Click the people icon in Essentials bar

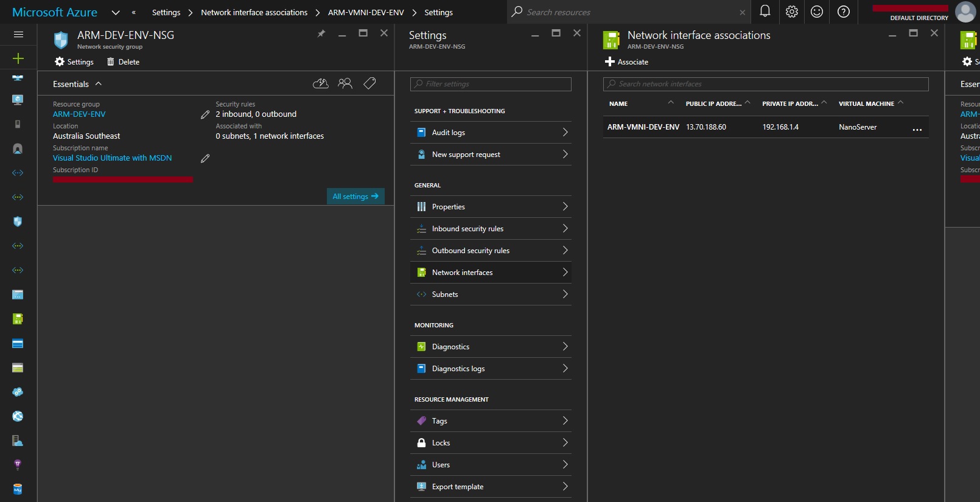(x=345, y=83)
